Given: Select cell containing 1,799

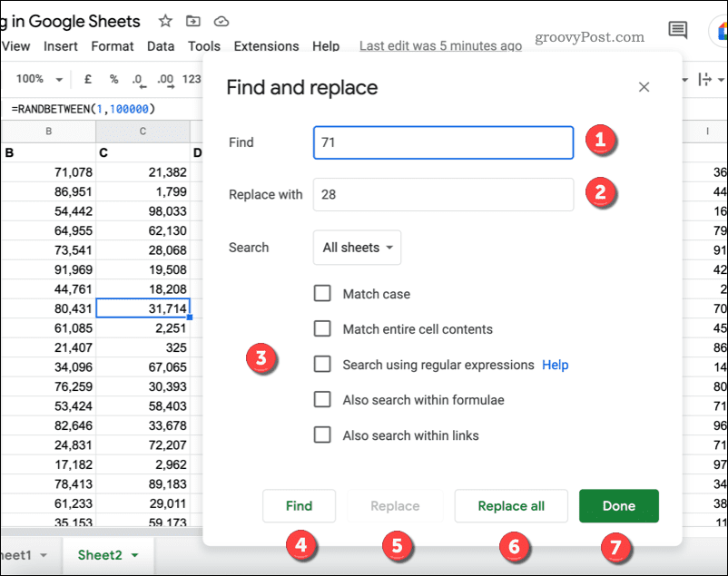Looking at the screenshot, I should pos(143,191).
